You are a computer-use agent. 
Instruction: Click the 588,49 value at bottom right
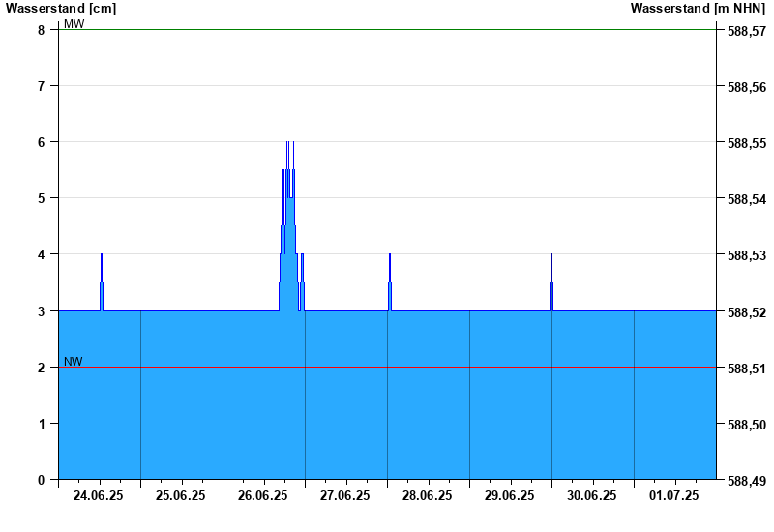click(746, 481)
